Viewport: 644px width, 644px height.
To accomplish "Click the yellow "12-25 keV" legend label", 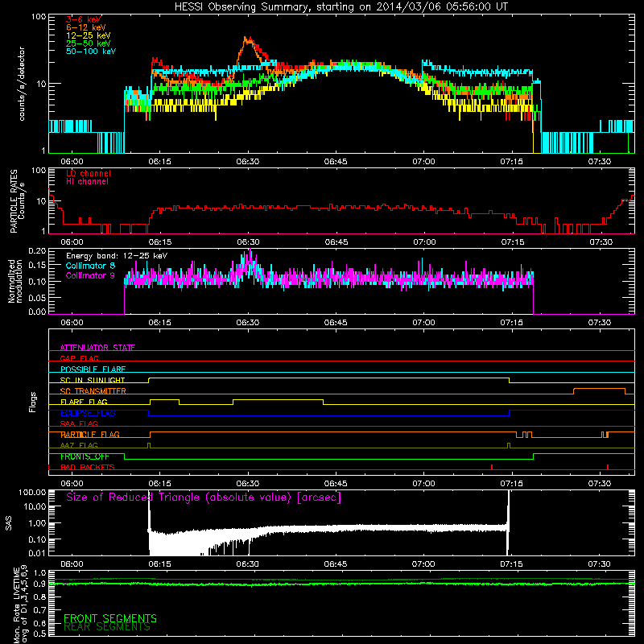I will pyautogui.click(x=89, y=35).
